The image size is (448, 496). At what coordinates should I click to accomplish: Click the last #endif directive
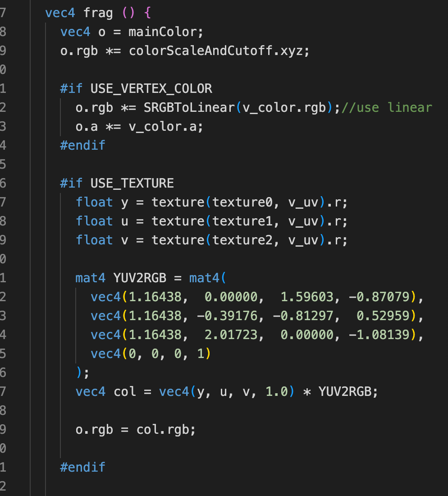click(x=82, y=467)
